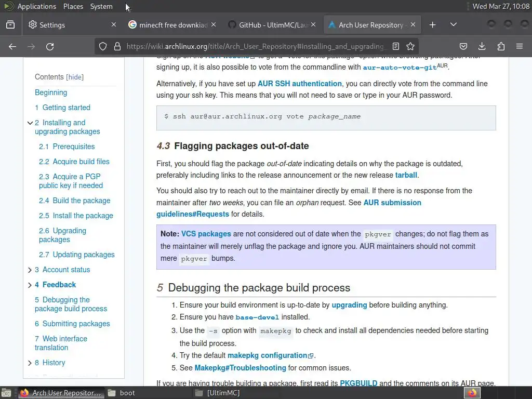Click the forward navigation arrow
The image size is (532, 399).
[x=31, y=46]
